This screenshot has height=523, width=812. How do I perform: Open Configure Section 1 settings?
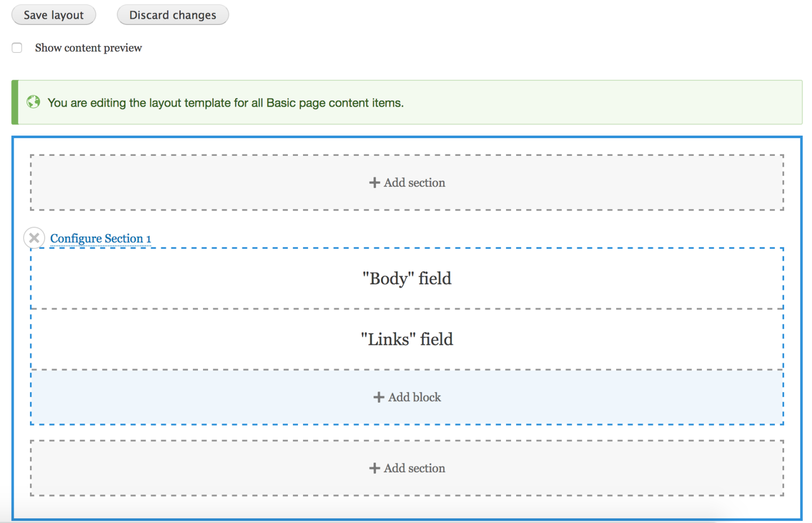pyautogui.click(x=100, y=238)
